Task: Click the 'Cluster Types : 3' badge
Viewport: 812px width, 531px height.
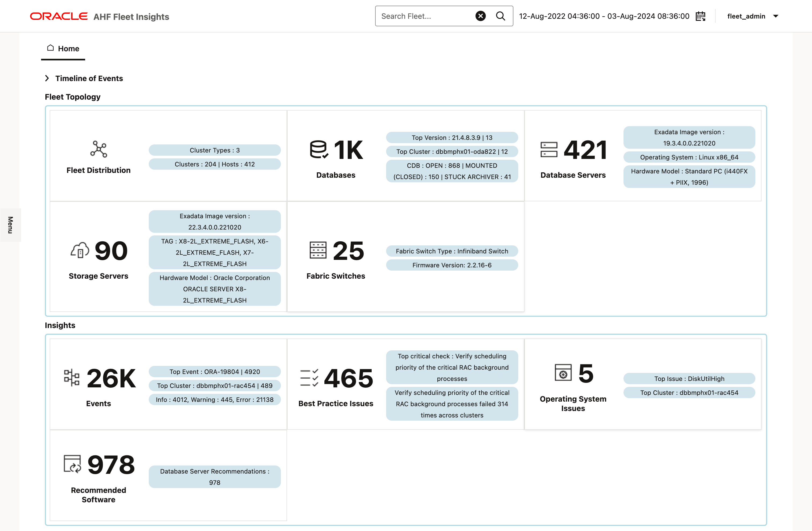Action: coord(215,150)
